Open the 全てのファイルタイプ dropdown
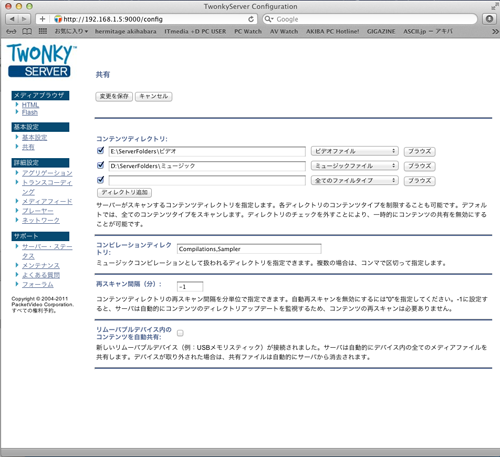This screenshot has width=500, height=457. [x=355, y=180]
